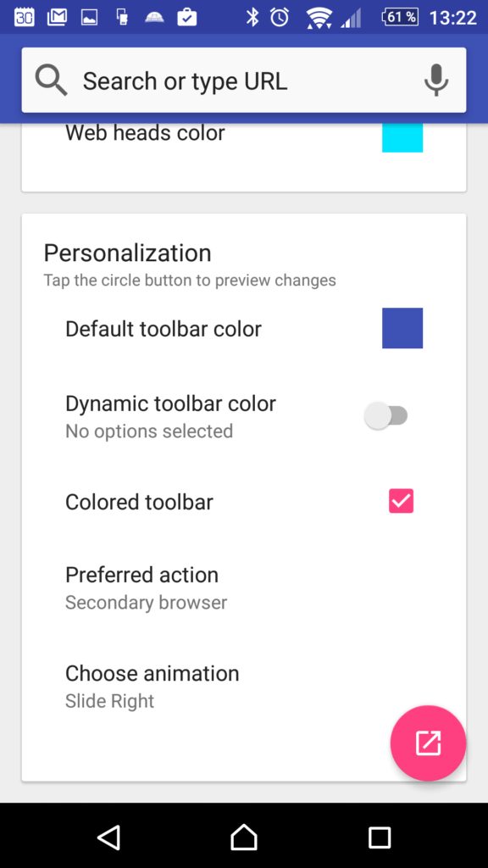Open the Choose animation option list
The height and width of the screenshot is (868, 488).
tap(243, 687)
